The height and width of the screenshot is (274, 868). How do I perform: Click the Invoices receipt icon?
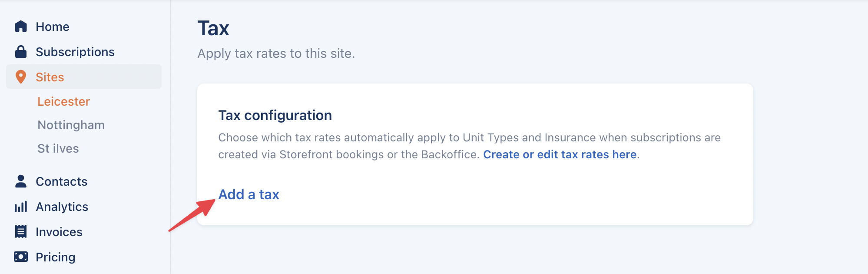tap(21, 232)
